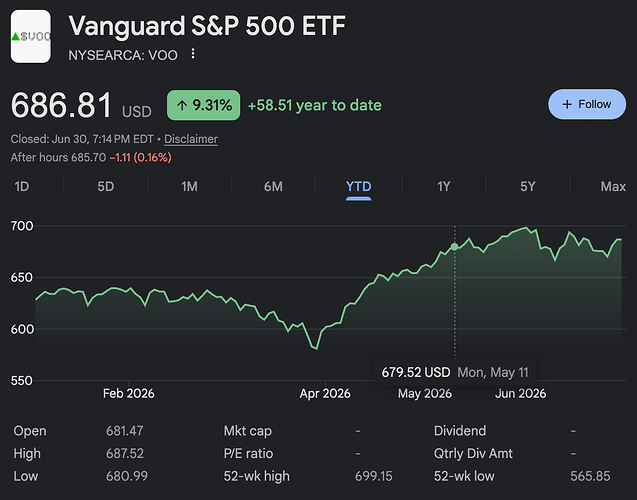Switch chart to 5D range
The height and width of the screenshot is (500, 637).
106,186
